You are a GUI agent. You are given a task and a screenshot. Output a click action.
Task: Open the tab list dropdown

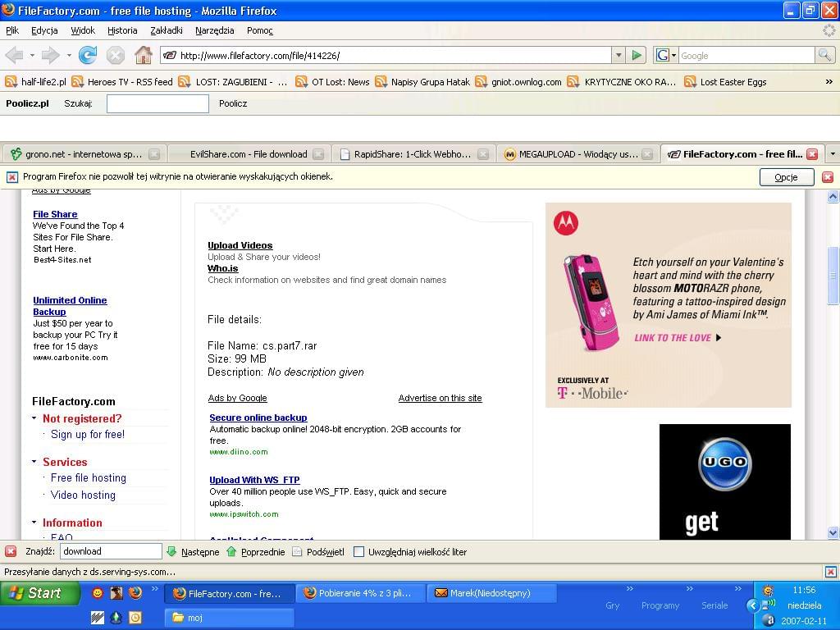click(833, 154)
